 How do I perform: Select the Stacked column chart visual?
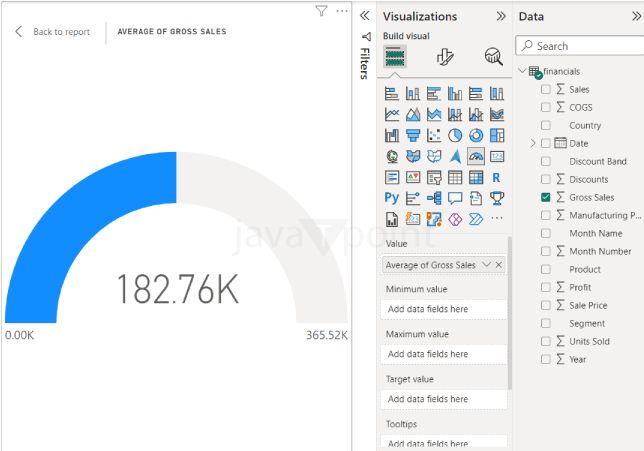coord(413,94)
